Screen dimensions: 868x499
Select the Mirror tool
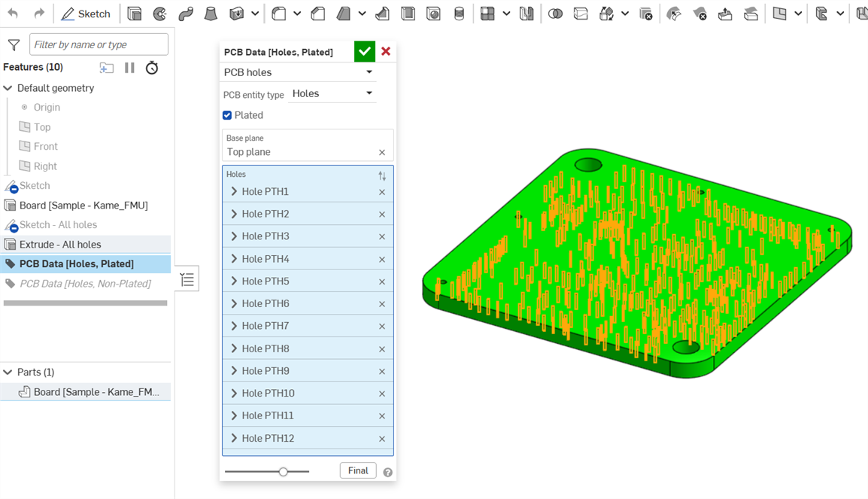[527, 13]
